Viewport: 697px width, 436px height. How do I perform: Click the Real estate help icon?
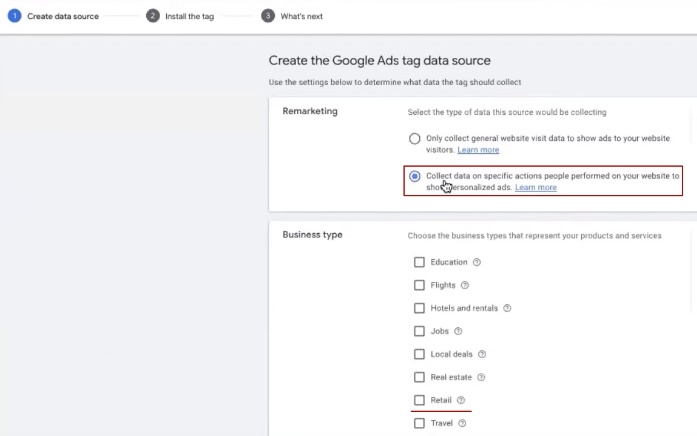point(481,377)
